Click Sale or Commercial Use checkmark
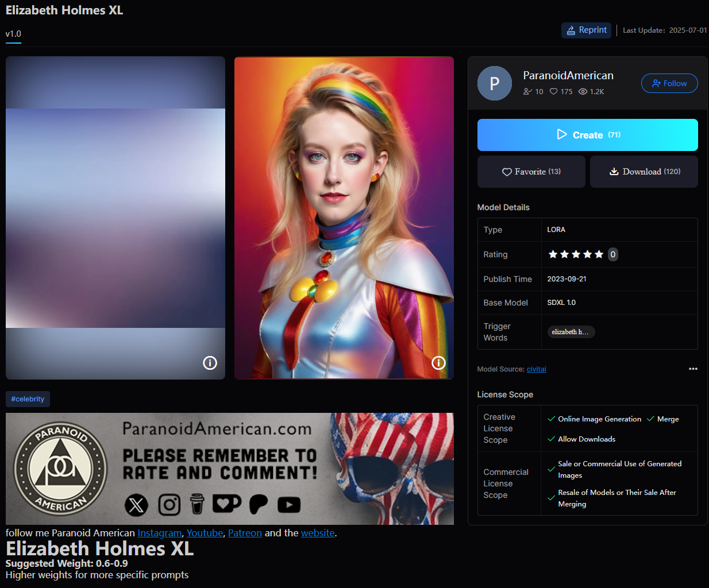Screen dimensions: 709x588 [x=552, y=470]
